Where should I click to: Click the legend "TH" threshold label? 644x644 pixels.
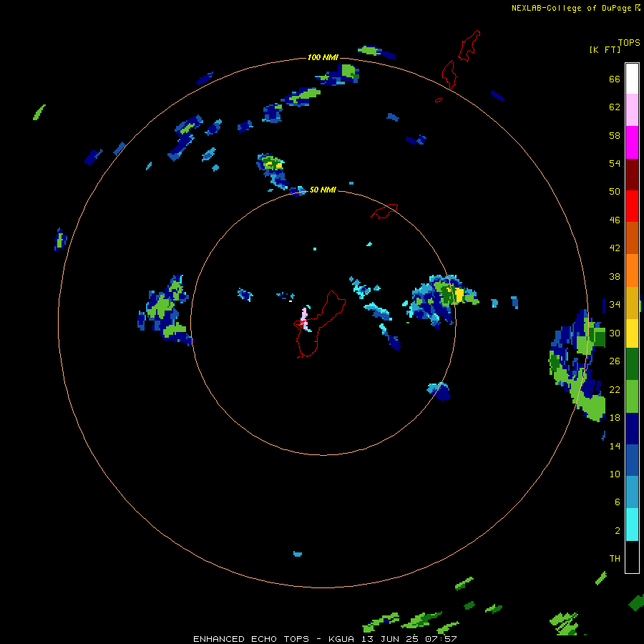point(615,559)
